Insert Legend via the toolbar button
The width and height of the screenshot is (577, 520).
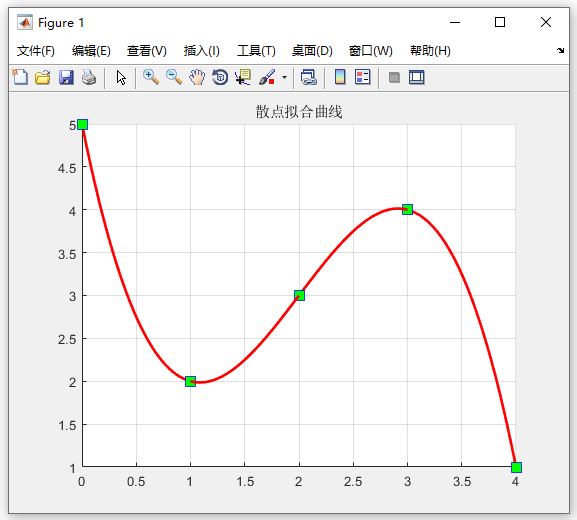click(363, 77)
